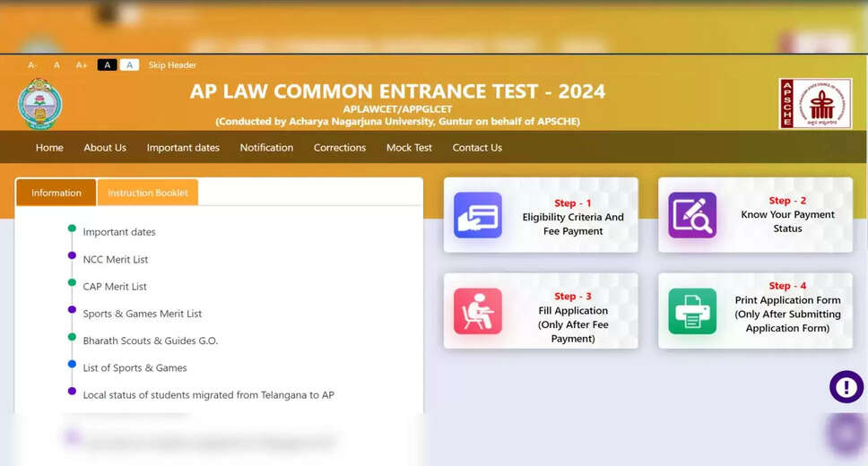Click the APLAWCET/APPGLCET subtitle text
The image size is (868, 466).
(397, 109)
